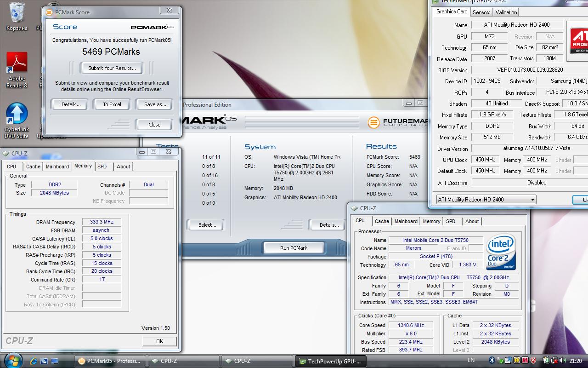This screenshot has height=368, width=588.
Task: Click the GPU name field M72 in GPU-Z
Action: pyautogui.click(x=489, y=36)
